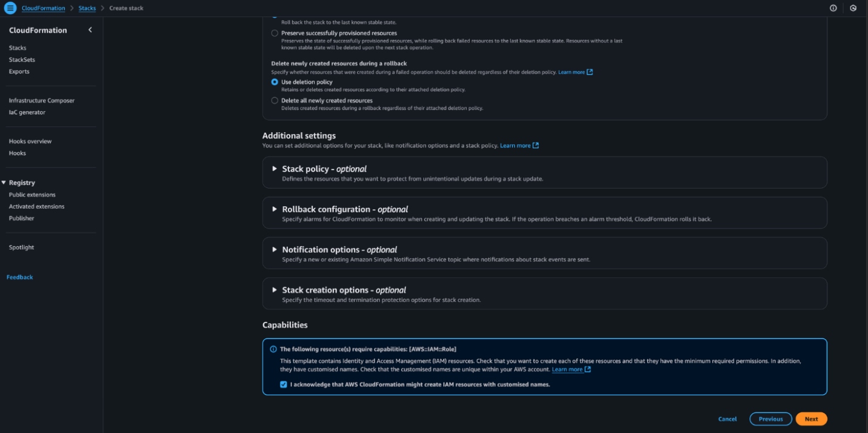Open Exports in the sidebar

(19, 72)
